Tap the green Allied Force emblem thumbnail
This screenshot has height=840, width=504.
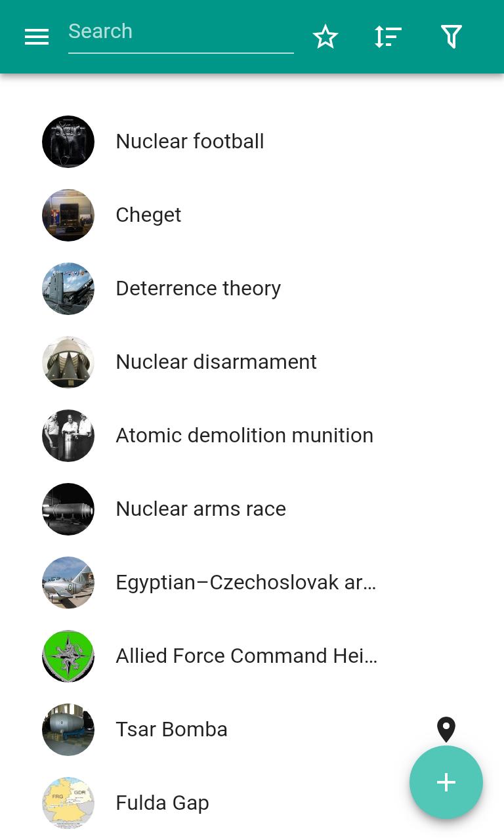[68, 656]
